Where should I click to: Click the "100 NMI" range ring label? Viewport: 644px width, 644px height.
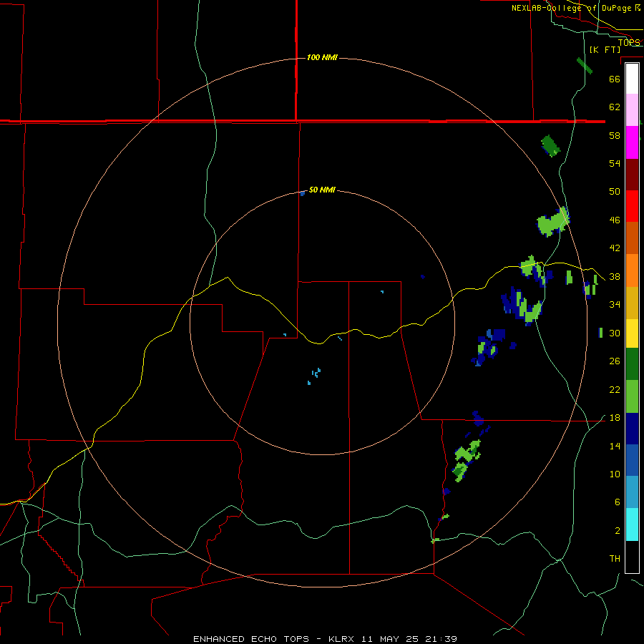(322, 57)
